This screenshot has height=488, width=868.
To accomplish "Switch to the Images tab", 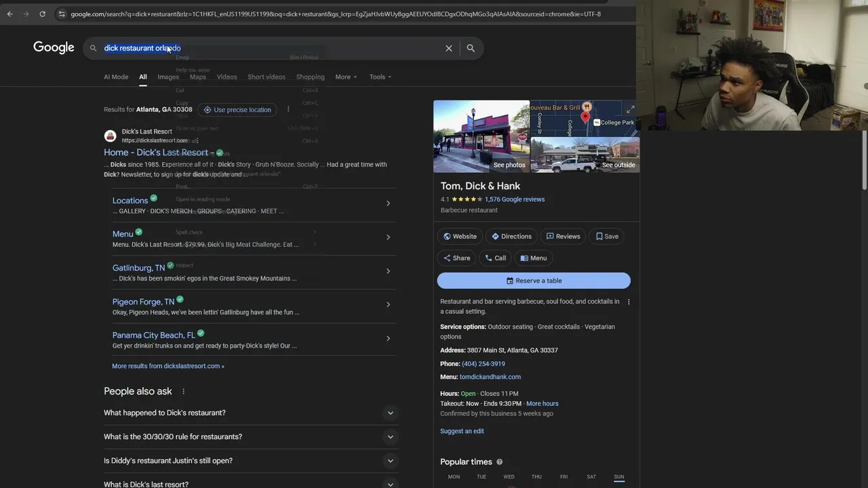I will (168, 77).
